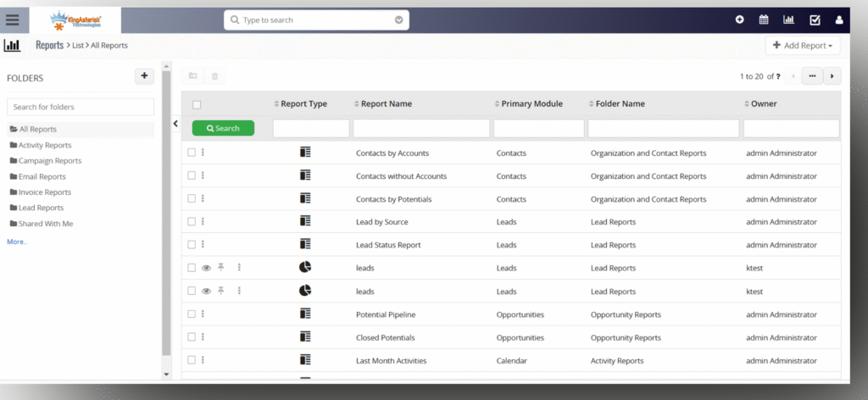Open row actions for Last Month Activities
Image resolution: width=868 pixels, height=400 pixels.
pos(203,359)
